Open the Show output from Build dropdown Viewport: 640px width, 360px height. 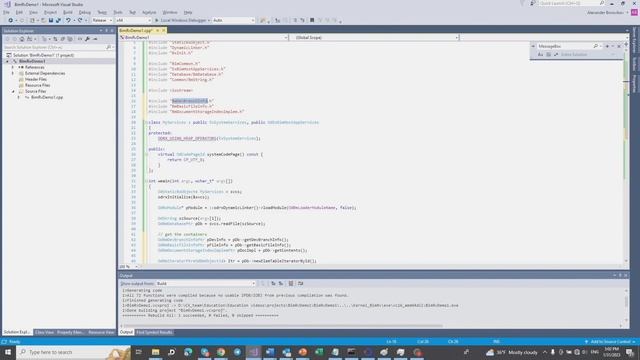pyautogui.click(x=205, y=284)
